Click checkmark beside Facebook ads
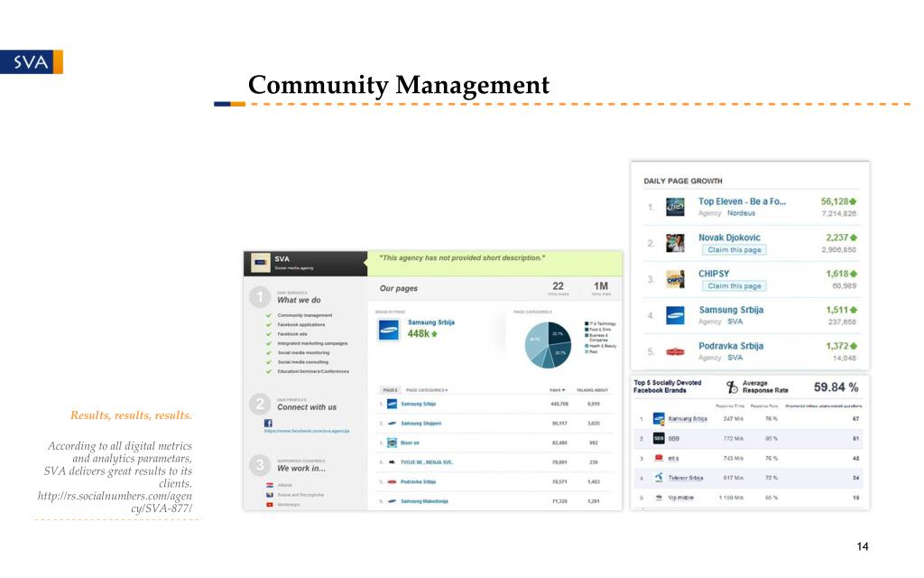Image resolution: width=924 pixels, height=578 pixels. point(269,334)
